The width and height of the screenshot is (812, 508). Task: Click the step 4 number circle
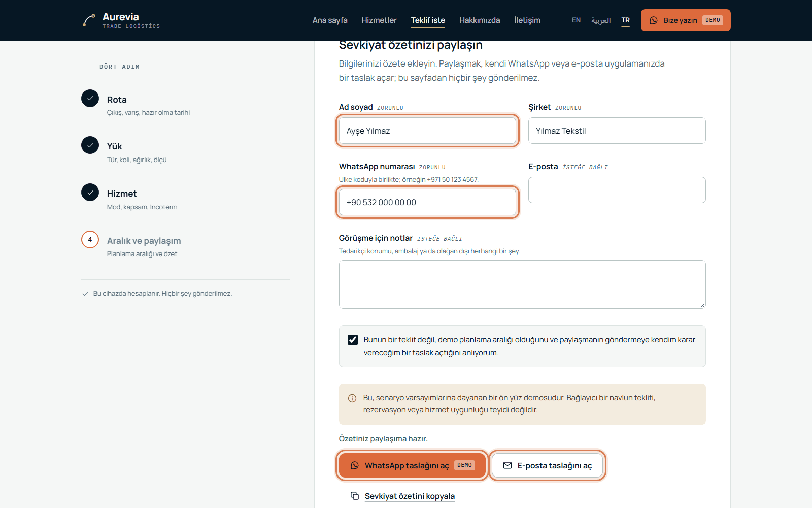[x=90, y=240]
